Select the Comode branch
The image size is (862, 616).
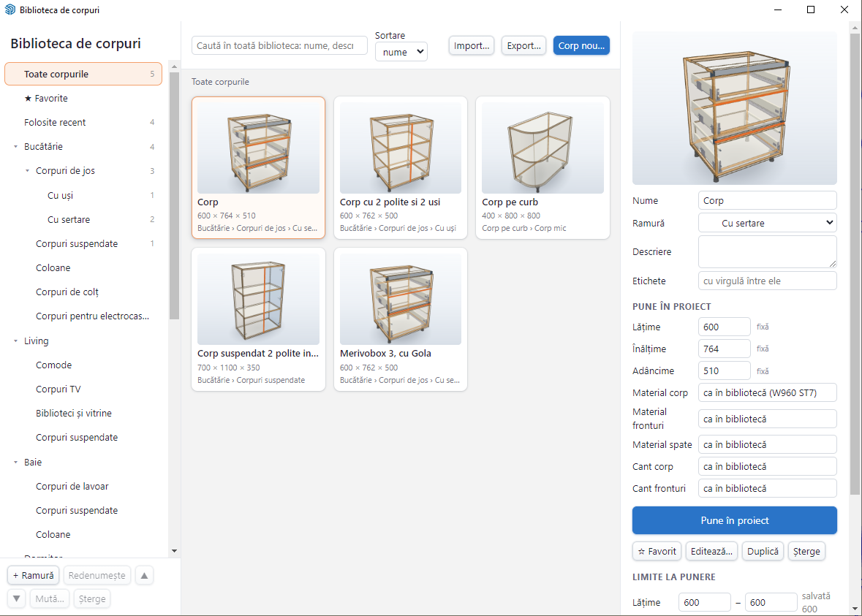click(x=83, y=365)
